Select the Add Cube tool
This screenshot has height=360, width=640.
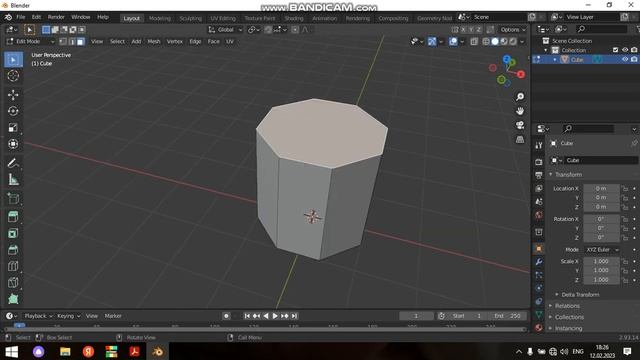pos(13,198)
